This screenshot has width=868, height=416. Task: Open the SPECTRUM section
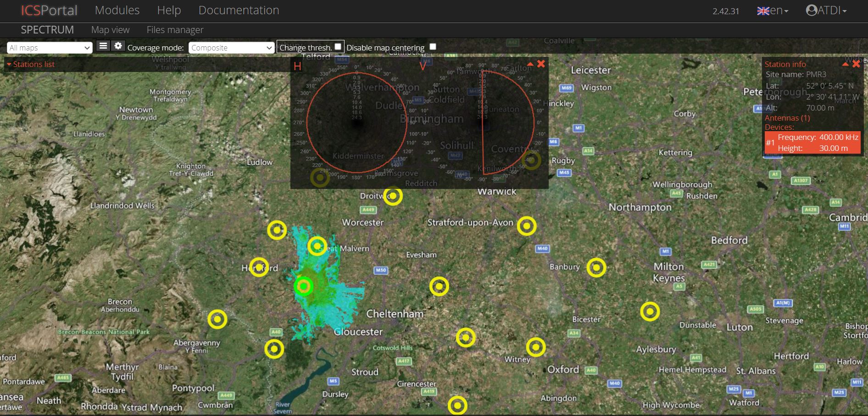(47, 30)
